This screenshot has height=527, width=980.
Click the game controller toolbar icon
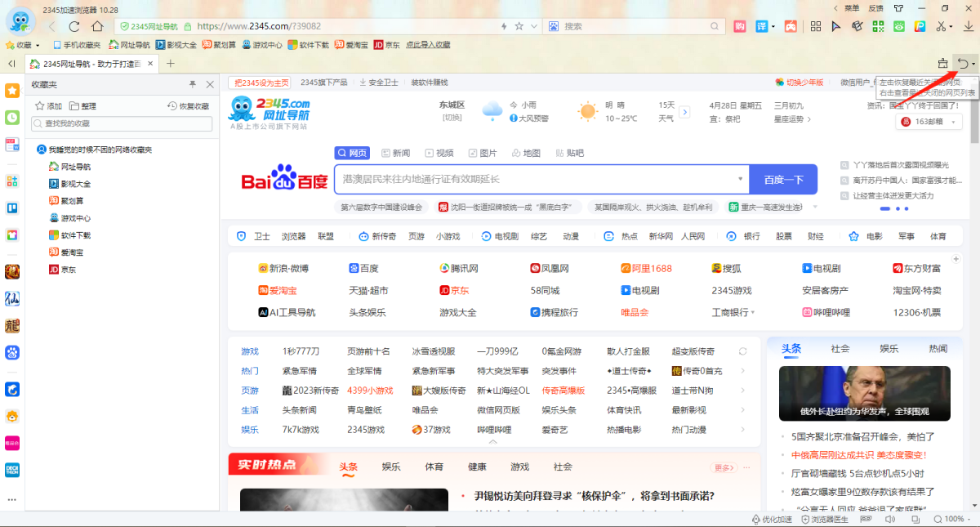(x=791, y=26)
